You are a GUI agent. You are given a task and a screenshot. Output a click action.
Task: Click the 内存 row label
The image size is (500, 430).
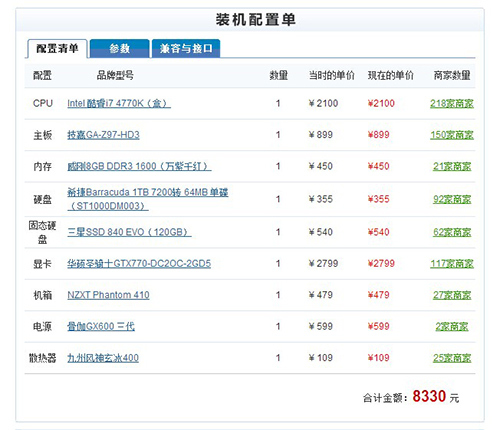(x=43, y=166)
